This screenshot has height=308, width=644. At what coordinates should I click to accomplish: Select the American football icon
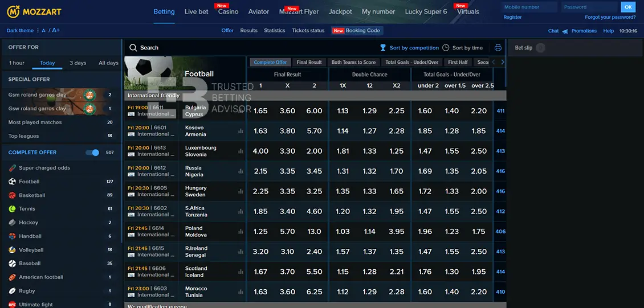point(12,277)
